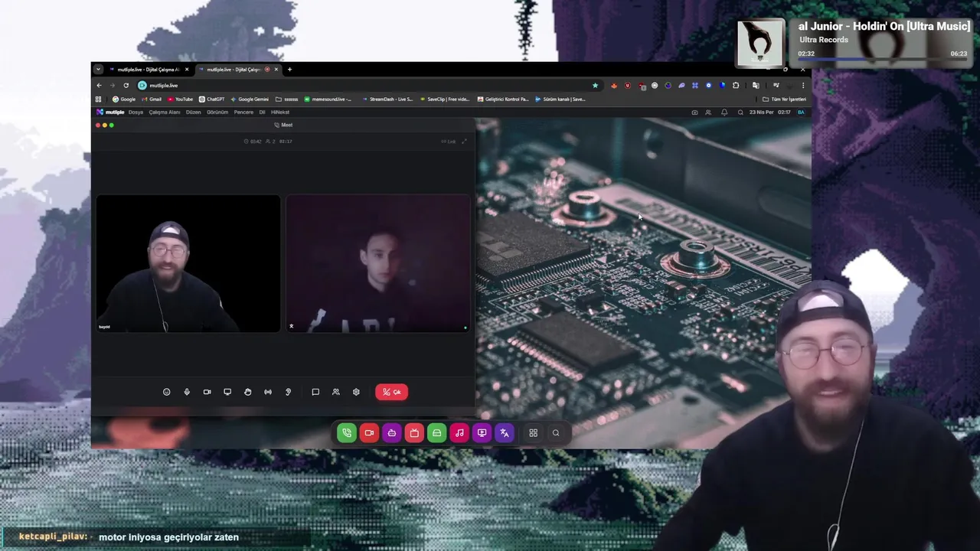The image size is (980, 551).
Task: Expand the Tüm Yer İşaretleri folder
Action: coord(784,99)
